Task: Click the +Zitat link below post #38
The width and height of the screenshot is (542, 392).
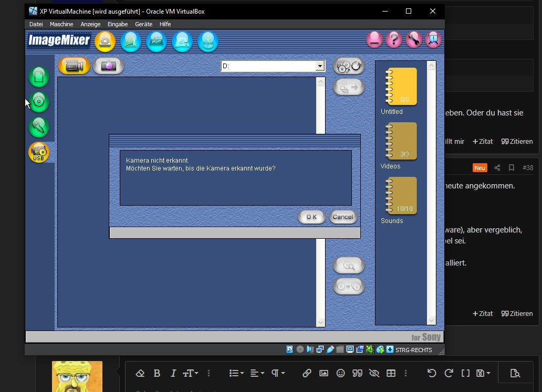Action: point(483,314)
